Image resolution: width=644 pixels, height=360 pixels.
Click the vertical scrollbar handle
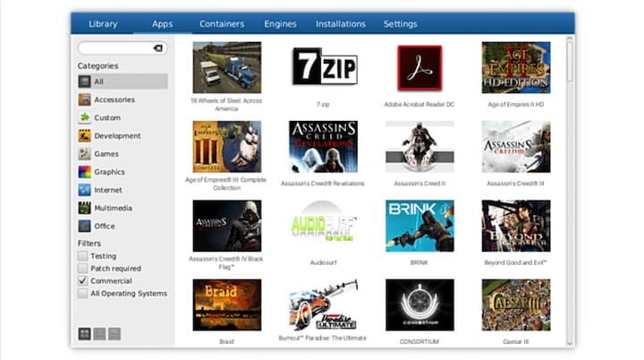coord(569,62)
